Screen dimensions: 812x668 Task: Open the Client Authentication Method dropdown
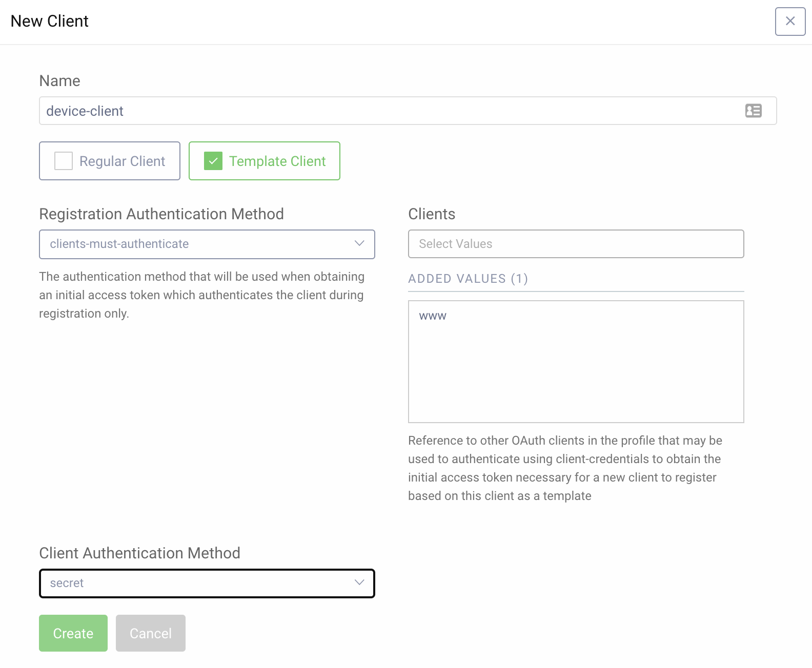[x=207, y=583]
